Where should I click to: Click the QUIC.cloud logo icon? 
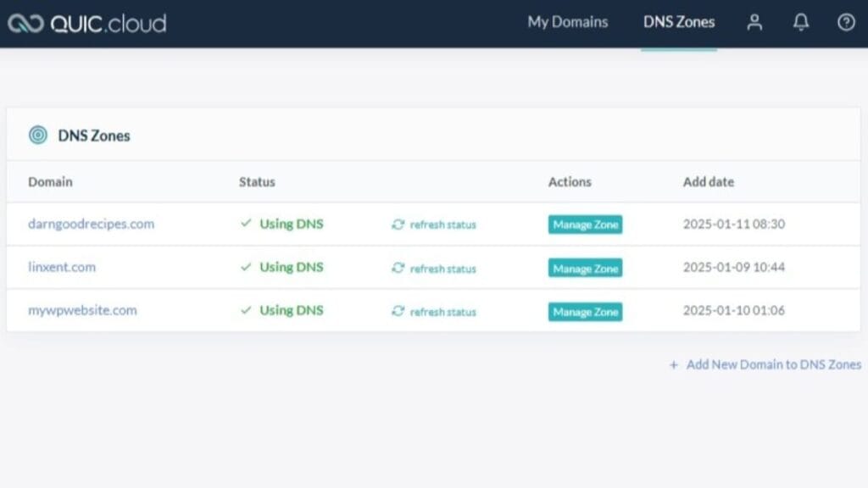[25, 24]
